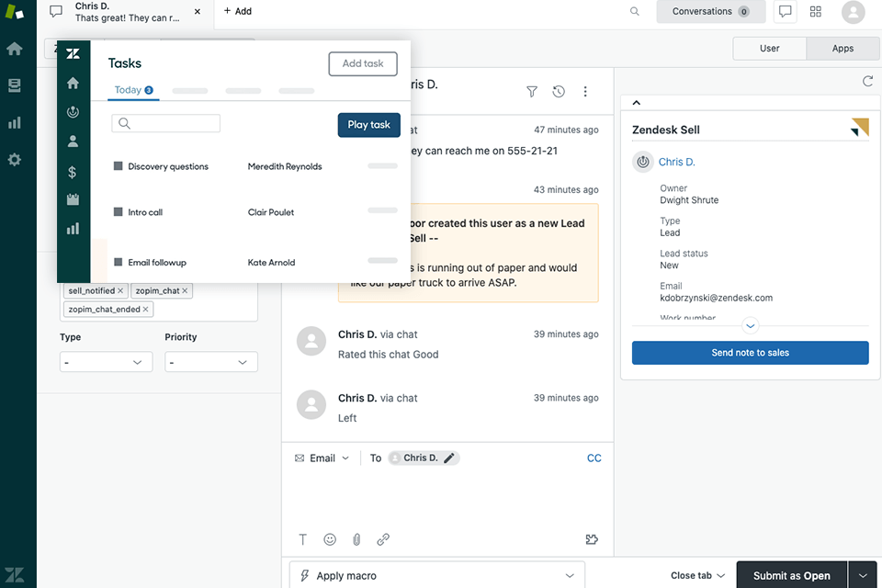Open the Close tab dropdown

click(x=697, y=575)
